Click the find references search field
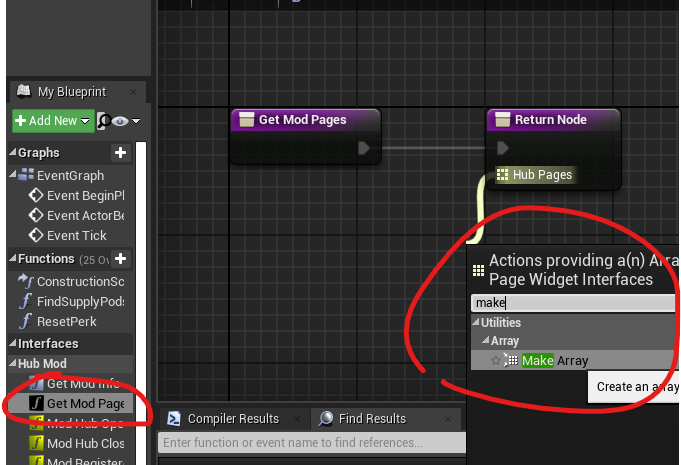The height and width of the screenshot is (465, 681). [x=312, y=442]
